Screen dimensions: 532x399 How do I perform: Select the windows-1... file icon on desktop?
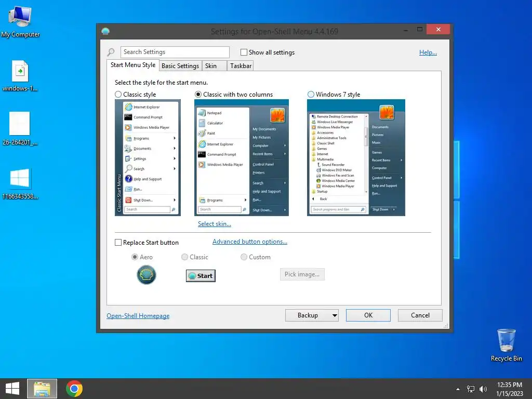(20, 75)
